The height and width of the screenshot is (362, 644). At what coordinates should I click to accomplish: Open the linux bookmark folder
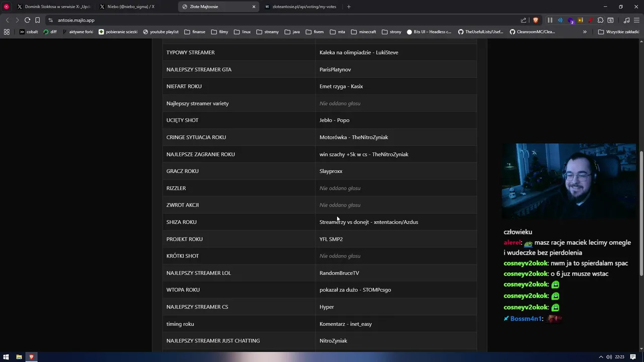pos(242,32)
